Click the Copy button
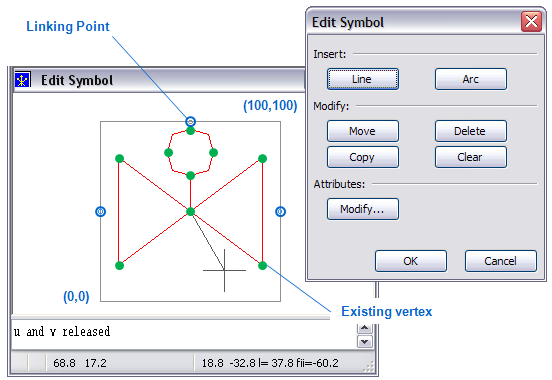The height and width of the screenshot is (380, 552). [363, 157]
